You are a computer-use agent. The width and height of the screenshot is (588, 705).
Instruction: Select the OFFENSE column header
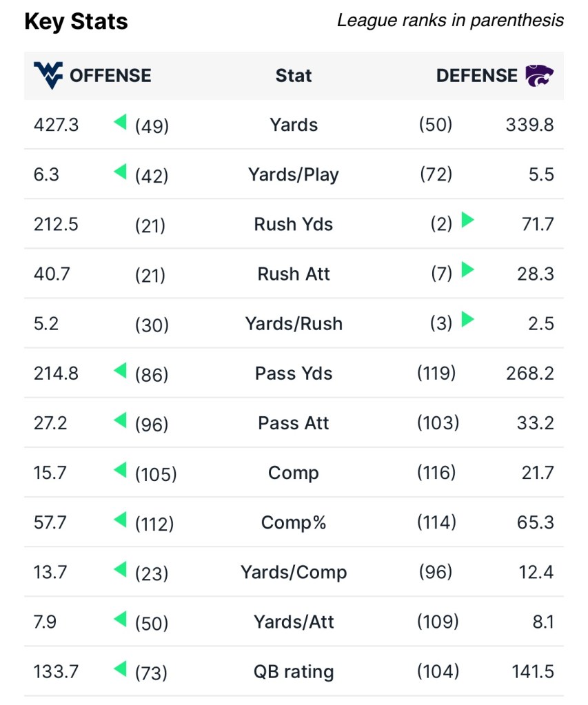point(110,75)
